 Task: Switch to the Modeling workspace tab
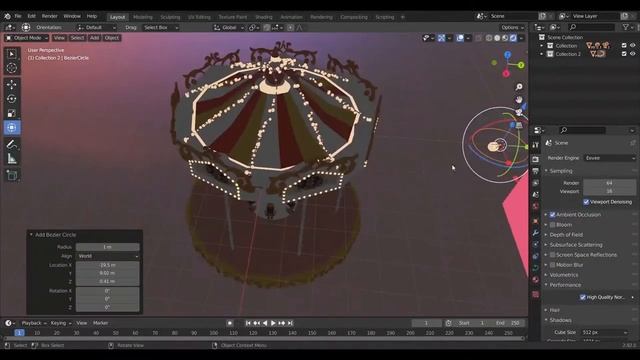143,17
